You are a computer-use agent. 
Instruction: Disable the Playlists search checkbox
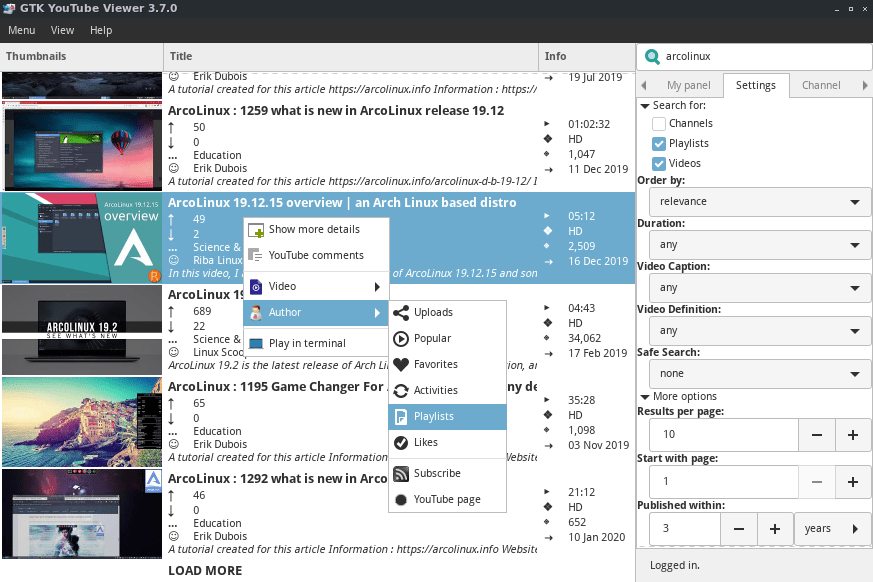pos(659,143)
